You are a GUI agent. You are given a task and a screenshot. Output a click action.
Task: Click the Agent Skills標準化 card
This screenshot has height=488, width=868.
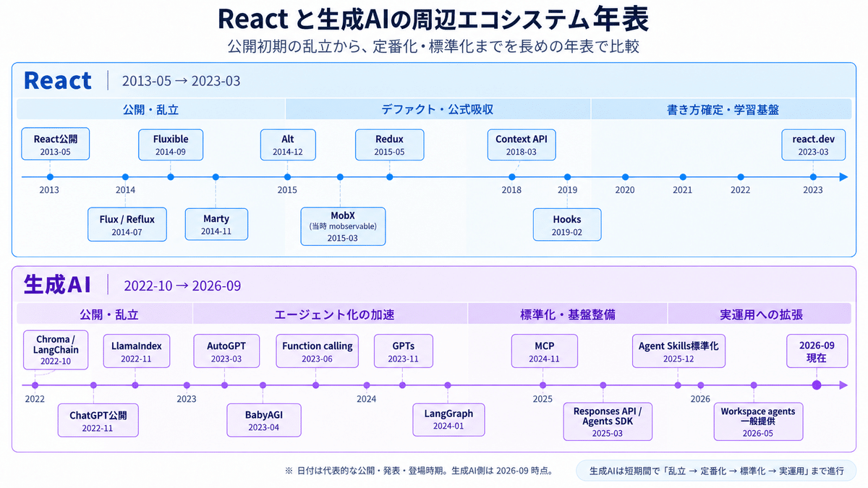tap(678, 351)
